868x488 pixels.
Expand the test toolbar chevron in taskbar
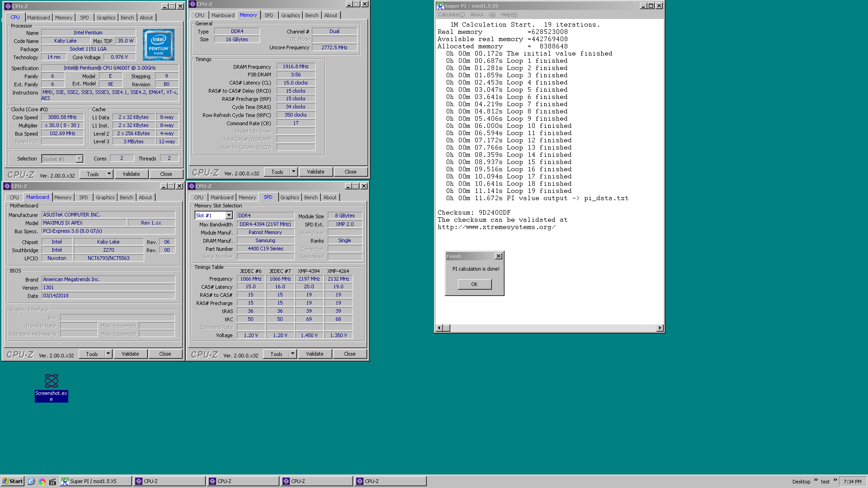(835, 480)
